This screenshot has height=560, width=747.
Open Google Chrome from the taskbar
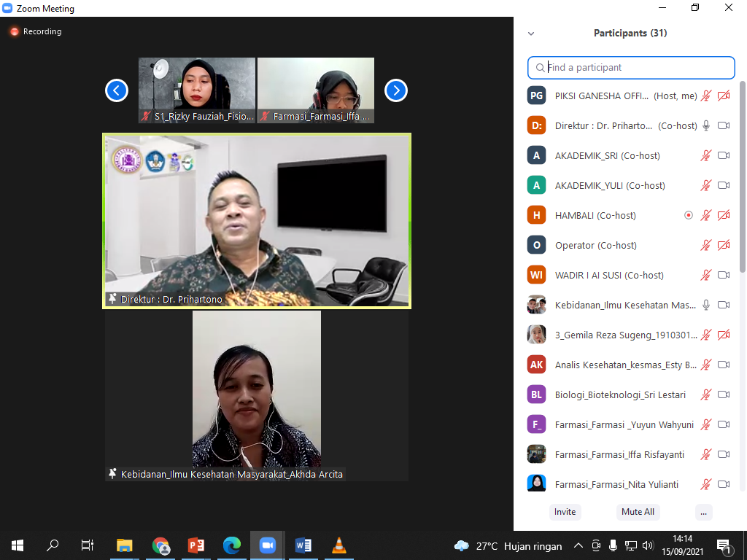tap(160, 545)
